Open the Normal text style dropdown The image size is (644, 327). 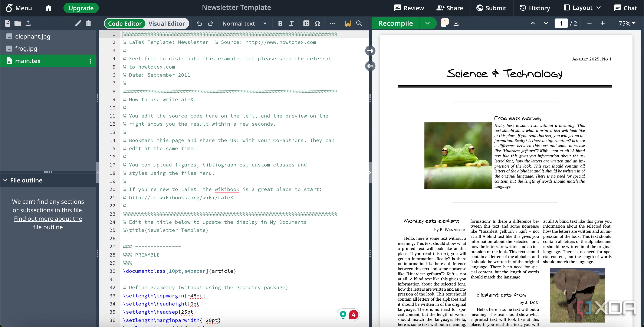pyautogui.click(x=244, y=23)
